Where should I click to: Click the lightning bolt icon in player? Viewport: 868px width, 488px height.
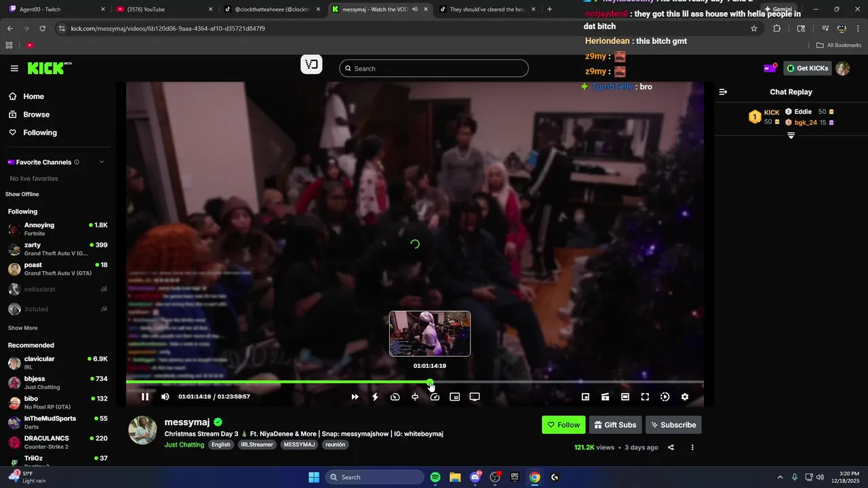[x=375, y=396]
